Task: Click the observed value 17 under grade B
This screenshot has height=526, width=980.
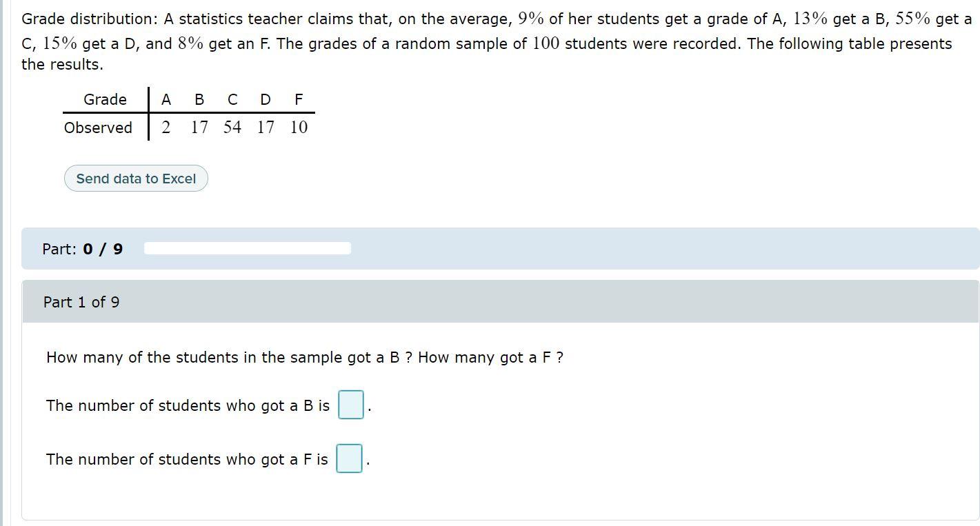Action: [x=199, y=127]
